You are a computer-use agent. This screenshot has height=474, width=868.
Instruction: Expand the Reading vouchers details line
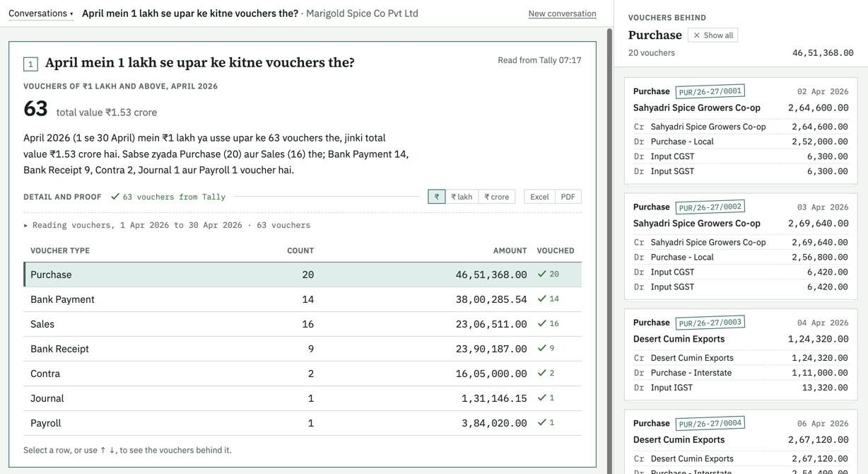click(167, 225)
